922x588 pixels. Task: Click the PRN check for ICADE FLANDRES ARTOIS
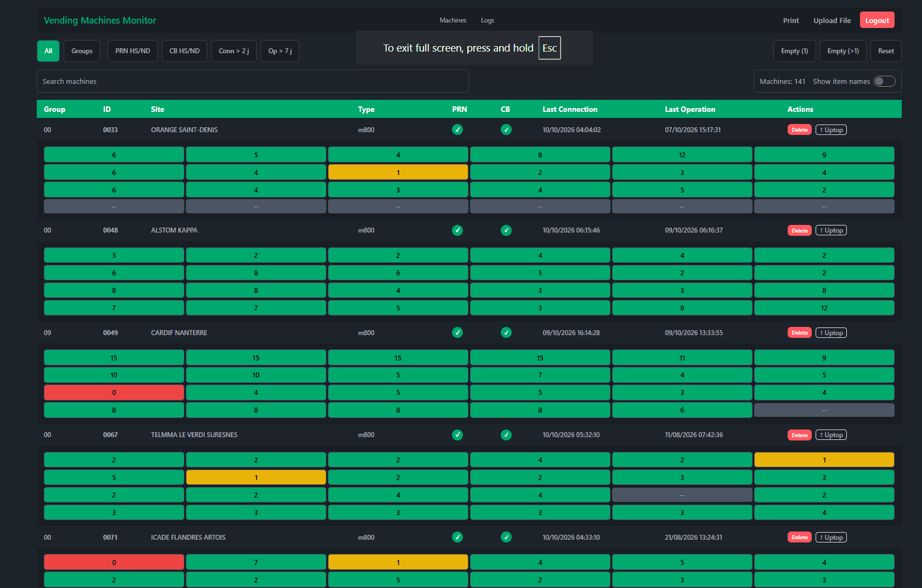tap(457, 537)
